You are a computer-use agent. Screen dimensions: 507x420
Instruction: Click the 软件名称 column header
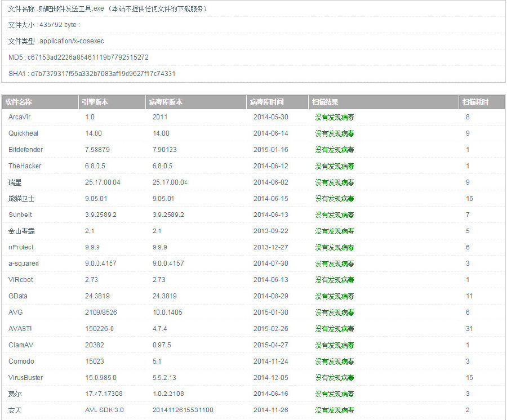(x=19, y=102)
